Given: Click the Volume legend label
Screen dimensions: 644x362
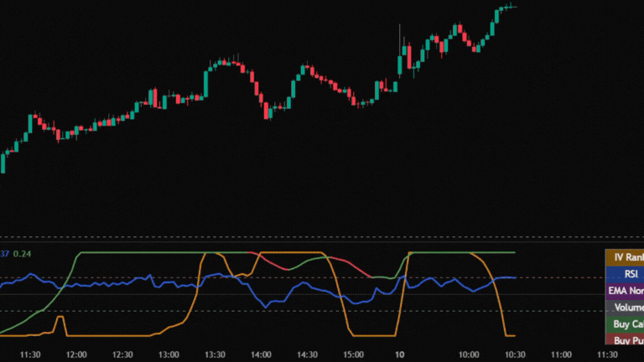Looking at the screenshot, I should (625, 308).
